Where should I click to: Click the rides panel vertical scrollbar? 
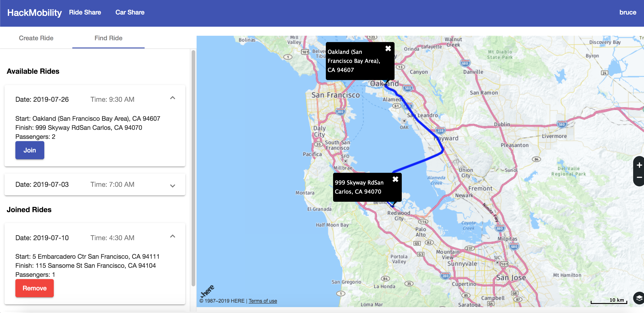click(x=193, y=168)
